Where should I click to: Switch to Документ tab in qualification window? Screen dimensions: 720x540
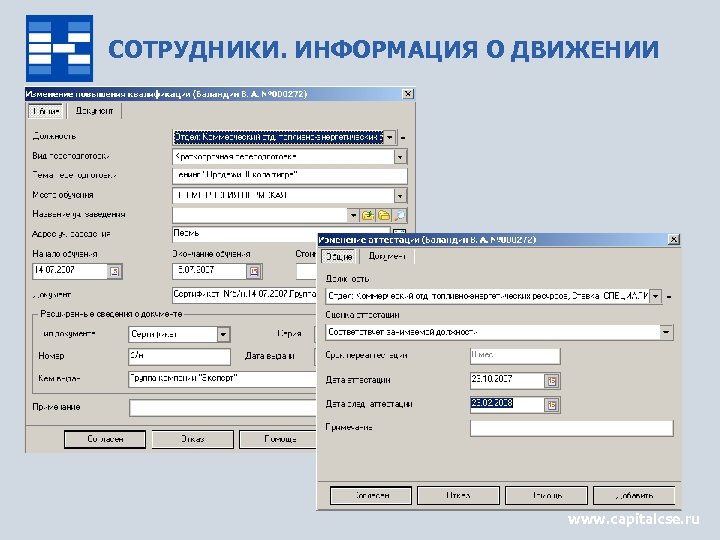click(95, 111)
